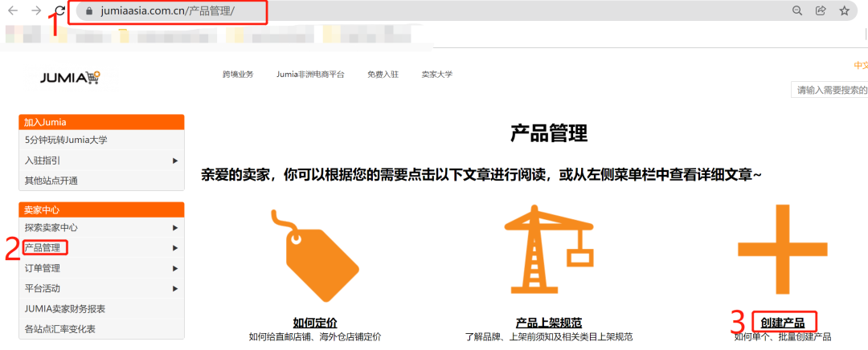Open 跨境业务 in top navigation

[238, 74]
